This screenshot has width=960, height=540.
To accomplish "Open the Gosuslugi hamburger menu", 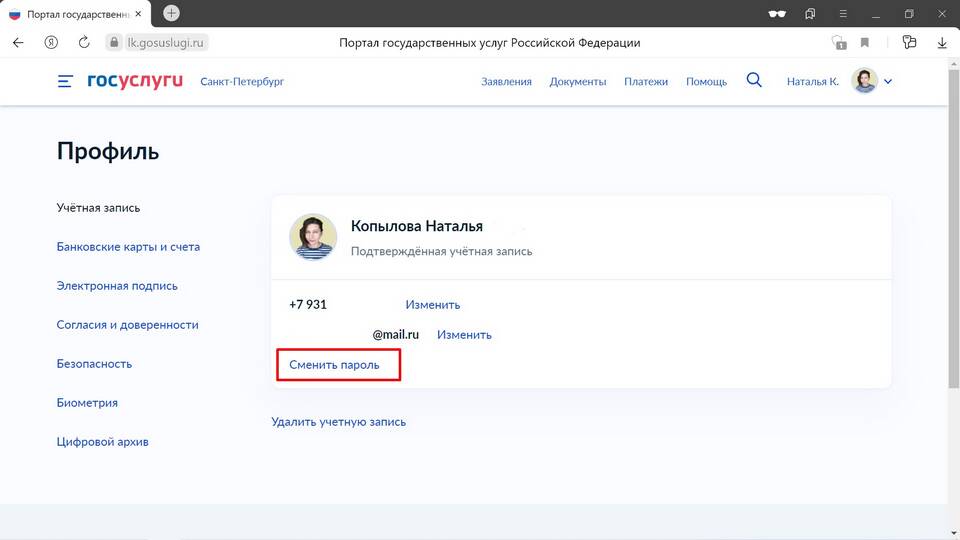I will [x=65, y=81].
